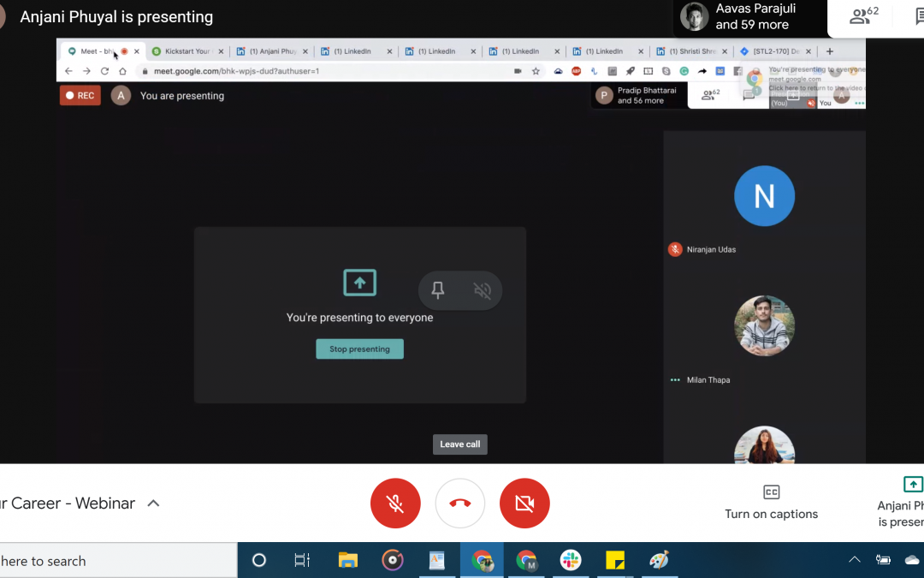
Task: Show hidden system tray icons
Action: coord(855,560)
